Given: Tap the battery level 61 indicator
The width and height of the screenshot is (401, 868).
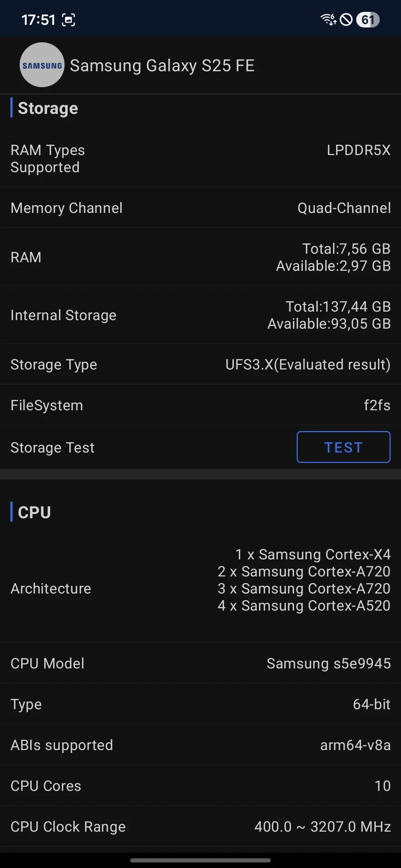Looking at the screenshot, I should tap(368, 19).
